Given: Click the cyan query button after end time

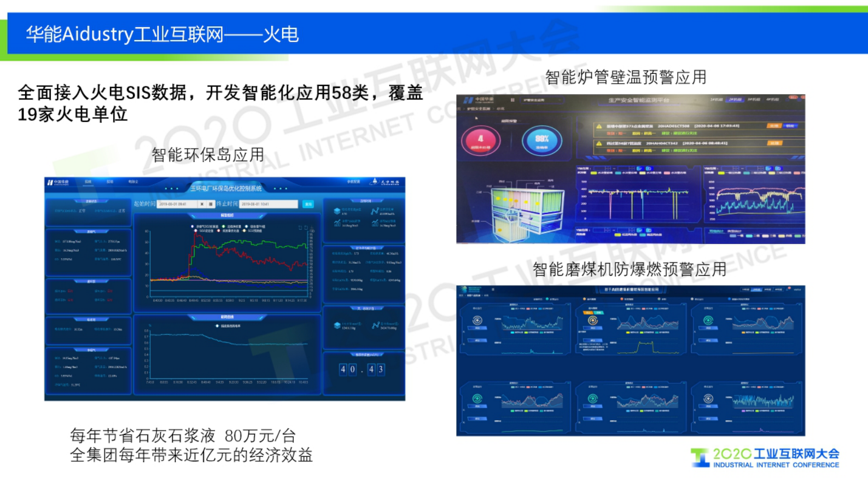Looking at the screenshot, I should (x=308, y=204).
